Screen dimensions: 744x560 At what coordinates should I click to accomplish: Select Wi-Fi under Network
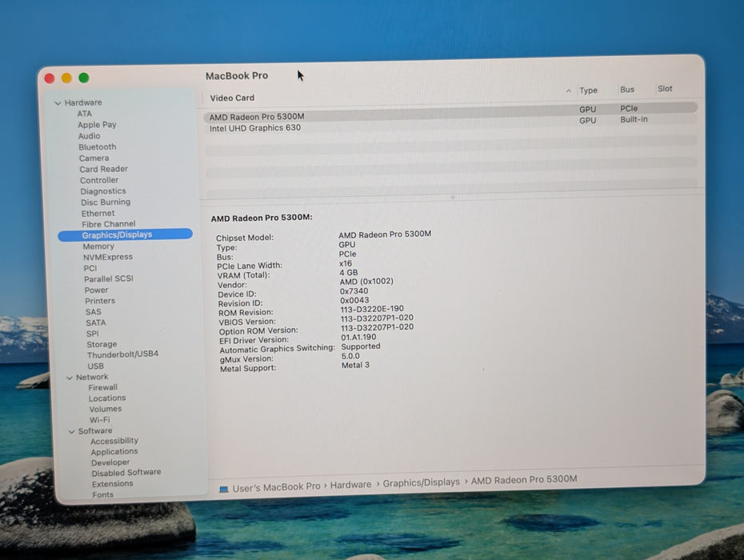point(100,420)
